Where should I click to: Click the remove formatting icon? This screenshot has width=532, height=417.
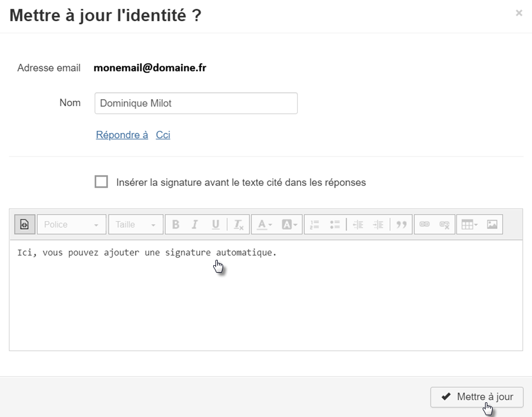pyautogui.click(x=238, y=225)
